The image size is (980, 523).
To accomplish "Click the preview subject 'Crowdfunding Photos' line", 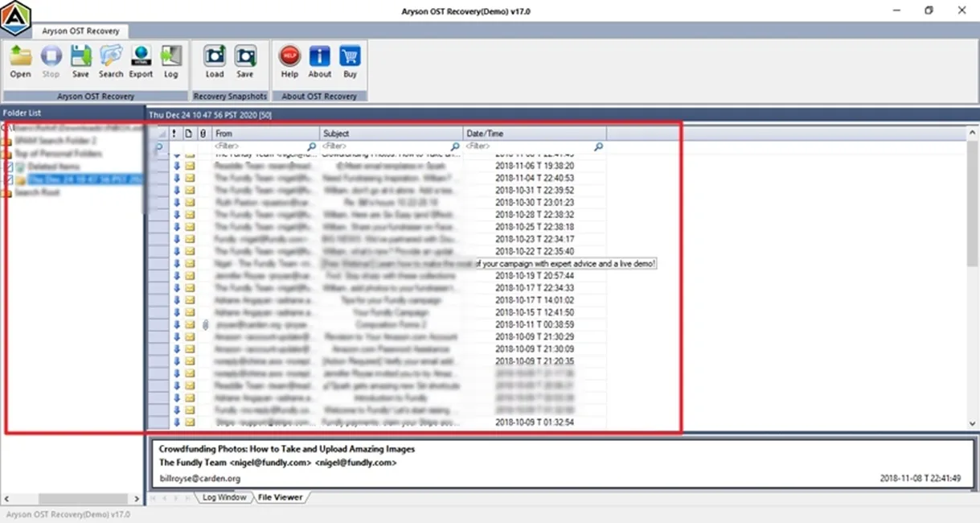I will (x=287, y=449).
